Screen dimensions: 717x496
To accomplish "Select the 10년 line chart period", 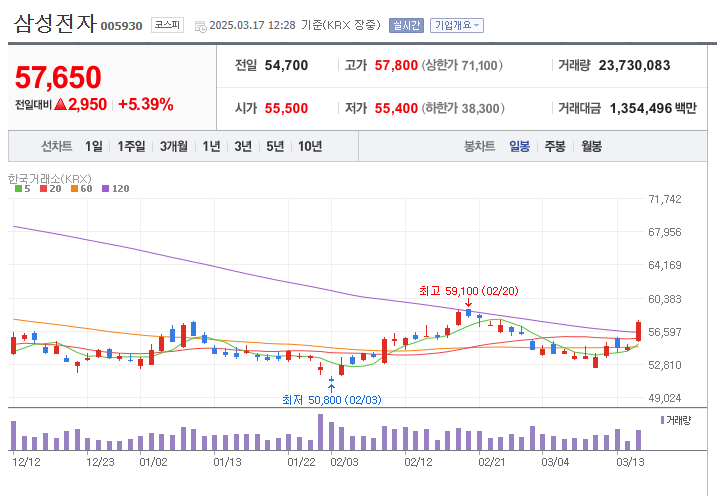I will pos(310,146).
